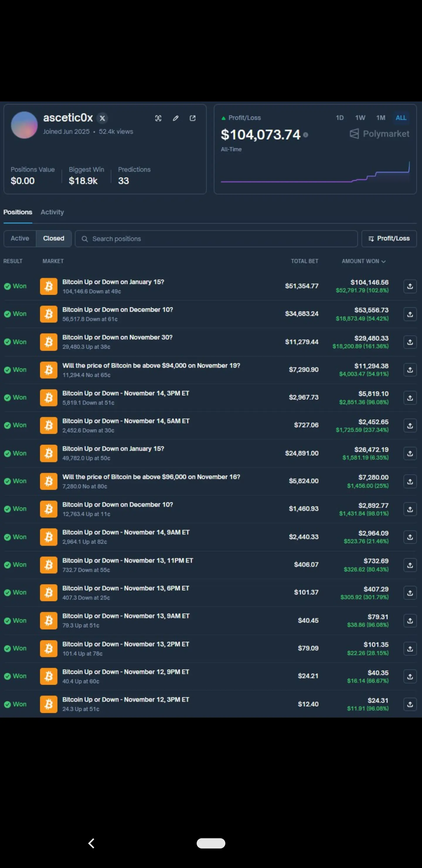Image resolution: width=422 pixels, height=868 pixels.
Task: Click the TOTAL BET column header
Action: pyautogui.click(x=304, y=261)
